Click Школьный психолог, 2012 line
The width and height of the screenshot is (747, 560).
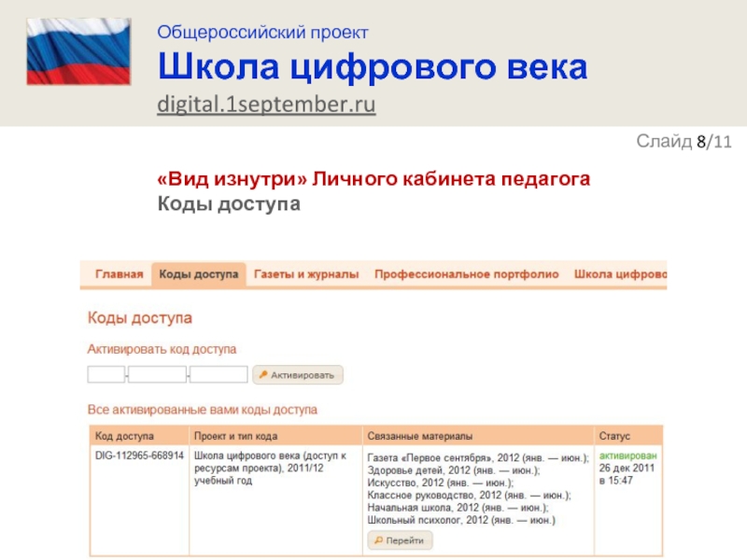(461, 520)
